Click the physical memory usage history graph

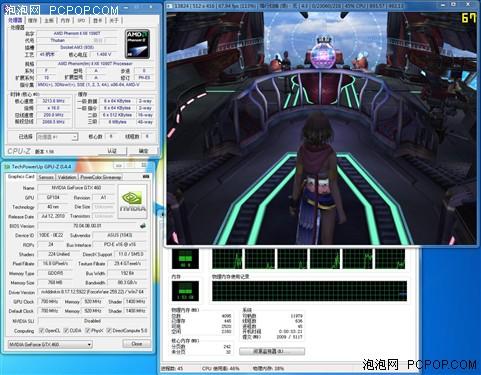(x=309, y=291)
